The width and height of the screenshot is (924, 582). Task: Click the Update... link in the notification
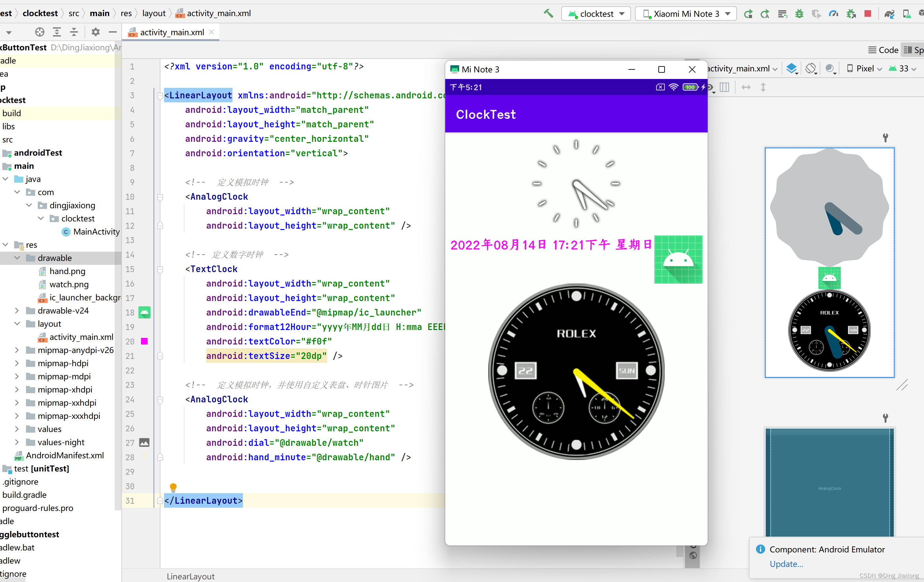coord(786,564)
